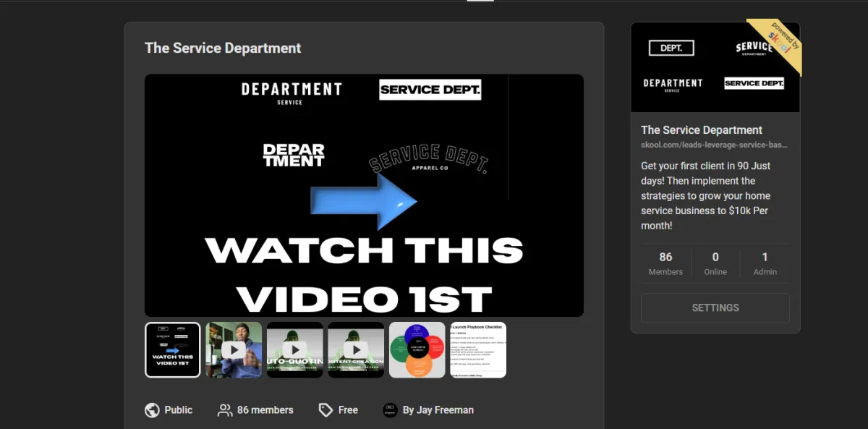This screenshot has height=429, width=868.
Task: Click the globe Public icon
Action: click(x=152, y=410)
